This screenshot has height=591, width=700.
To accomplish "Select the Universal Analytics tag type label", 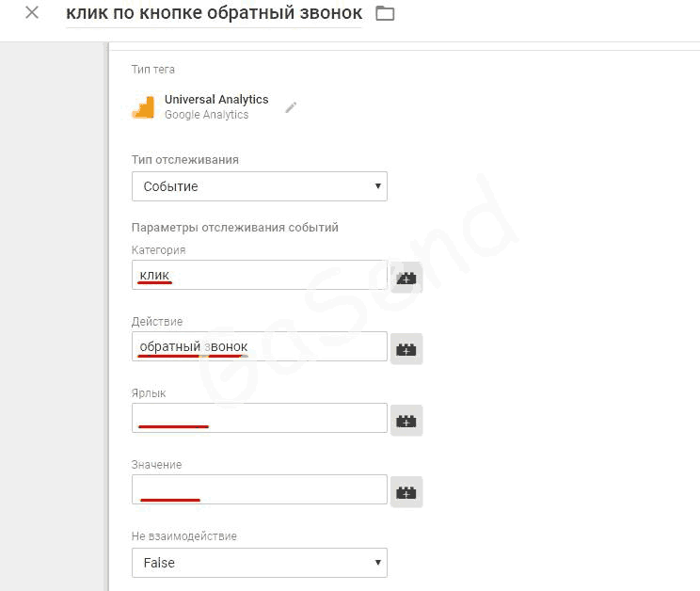I will (x=216, y=99).
